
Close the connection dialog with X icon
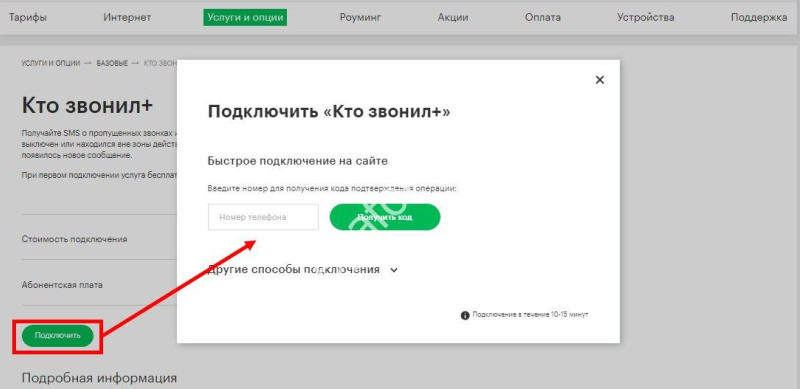pos(599,80)
